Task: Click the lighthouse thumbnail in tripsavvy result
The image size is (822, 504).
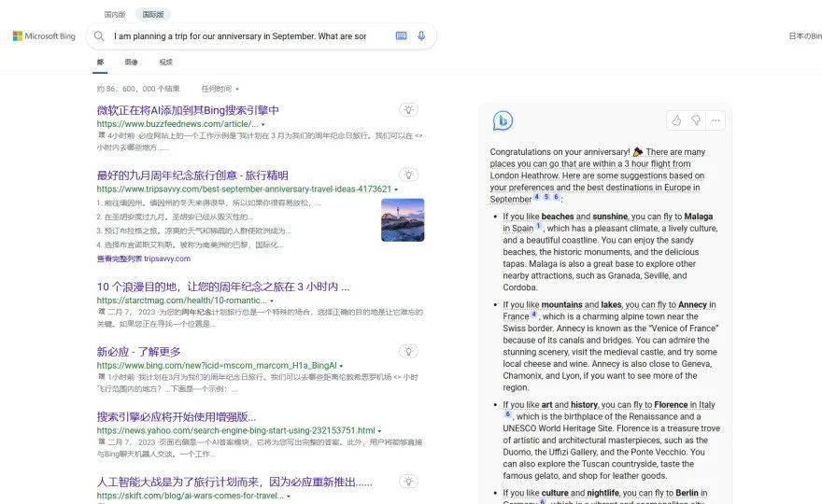Action: click(x=403, y=220)
